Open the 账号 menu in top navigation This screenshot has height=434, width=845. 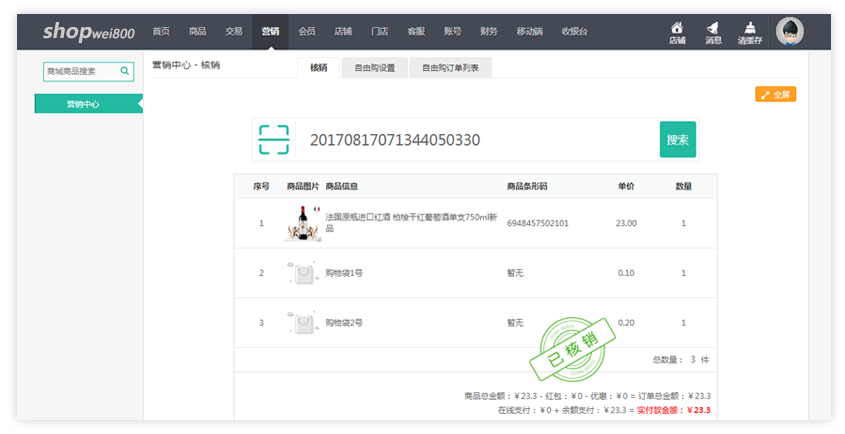pos(453,31)
